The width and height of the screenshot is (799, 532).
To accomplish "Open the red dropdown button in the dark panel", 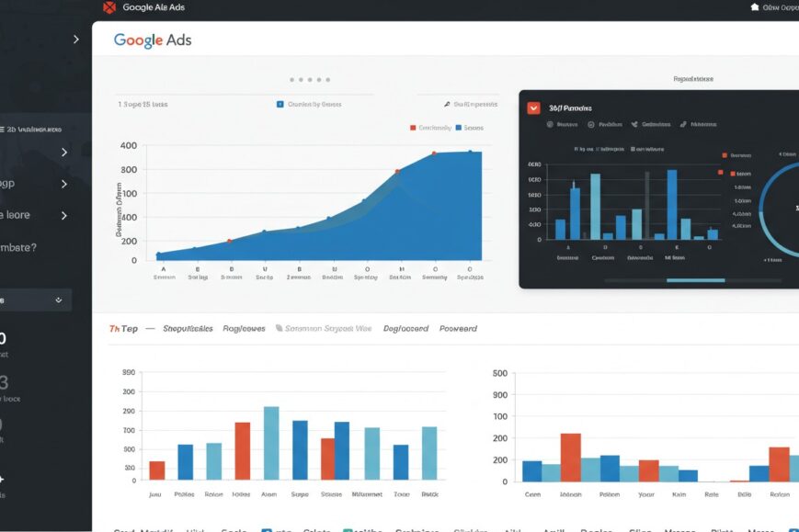I will tap(533, 108).
